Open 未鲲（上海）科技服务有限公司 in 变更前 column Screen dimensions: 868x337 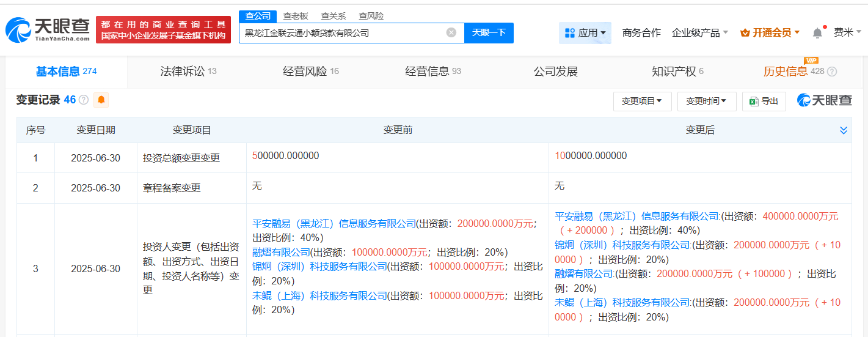(320, 295)
